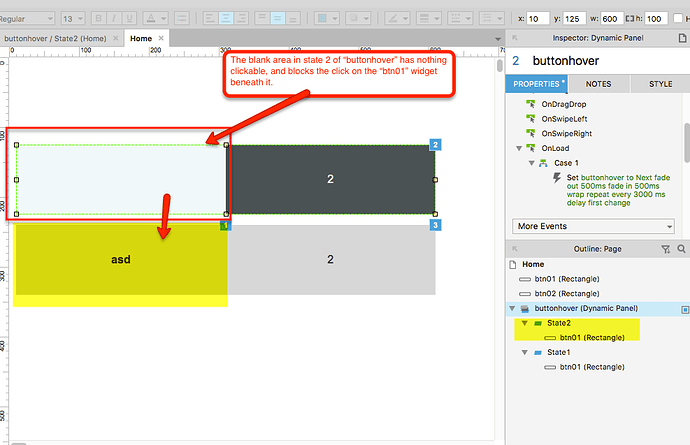This screenshot has width=690, height=445.
Task: Click the OnSwipeLeft event icon
Action: [x=532, y=118]
